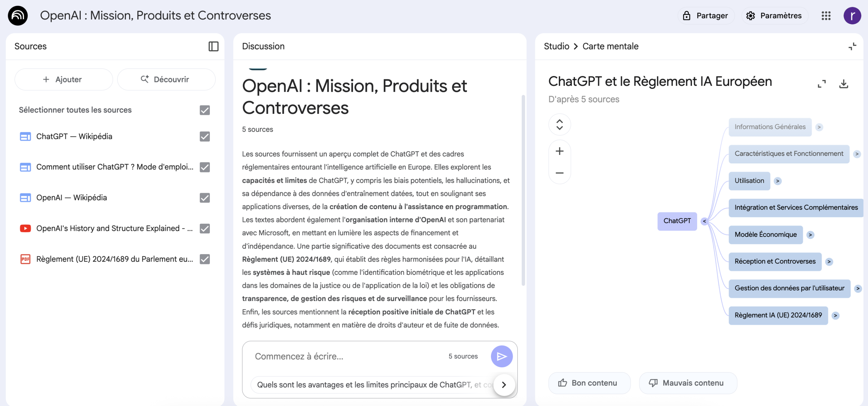Expand the Utilisation node

coord(778,181)
